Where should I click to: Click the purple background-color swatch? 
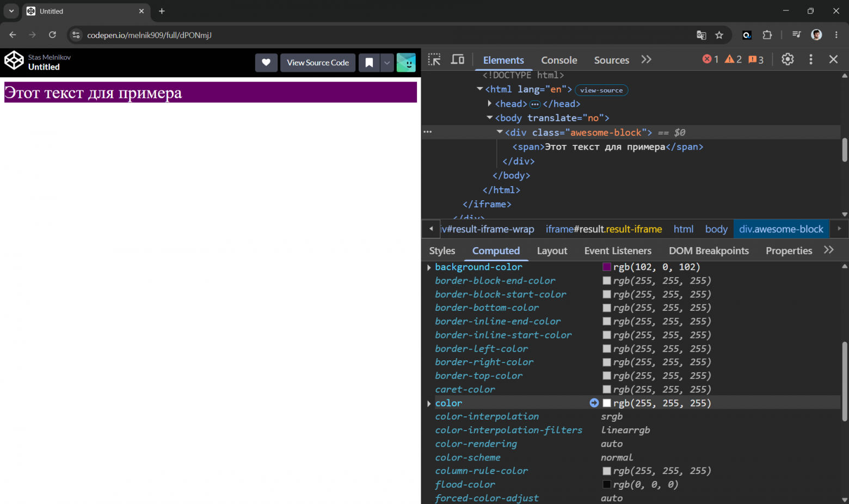(x=607, y=267)
